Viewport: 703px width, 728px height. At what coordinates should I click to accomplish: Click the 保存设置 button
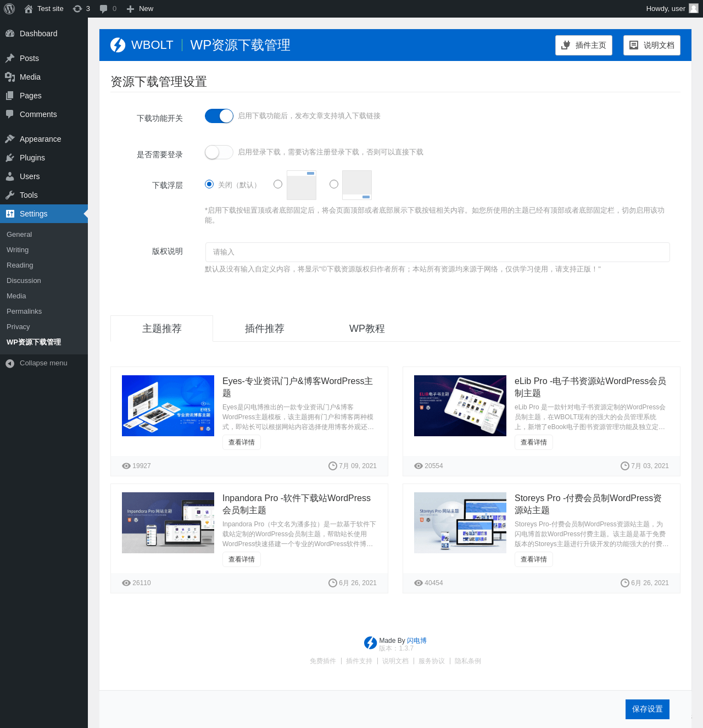[x=648, y=709]
